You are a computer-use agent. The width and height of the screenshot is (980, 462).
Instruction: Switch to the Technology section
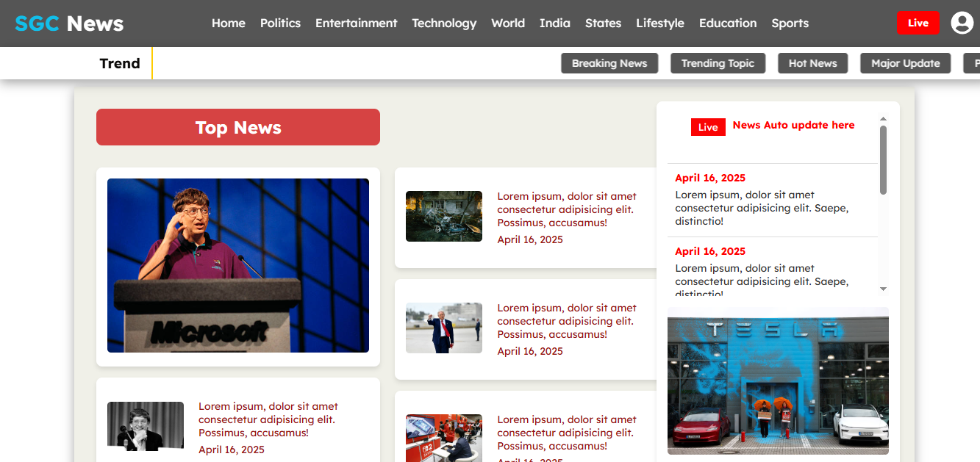[x=444, y=23]
